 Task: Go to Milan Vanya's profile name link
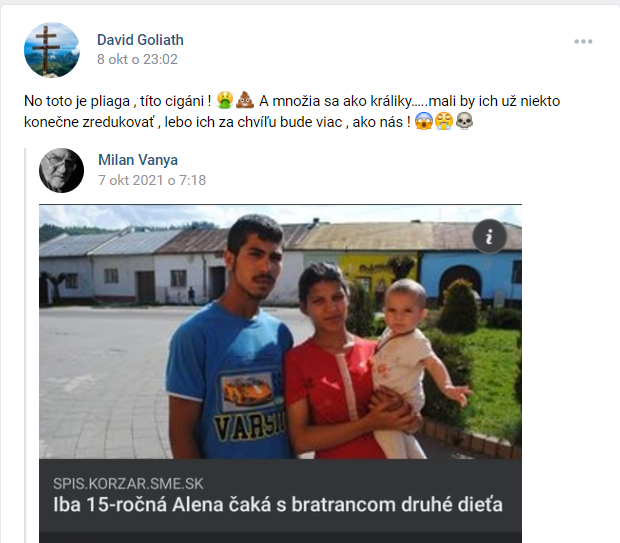coord(138,160)
